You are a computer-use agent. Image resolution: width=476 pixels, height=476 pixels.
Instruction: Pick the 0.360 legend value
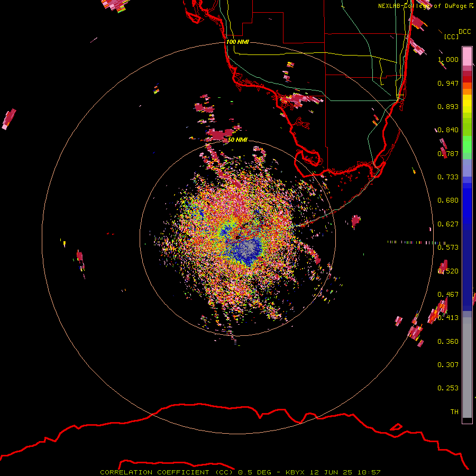coord(448,342)
